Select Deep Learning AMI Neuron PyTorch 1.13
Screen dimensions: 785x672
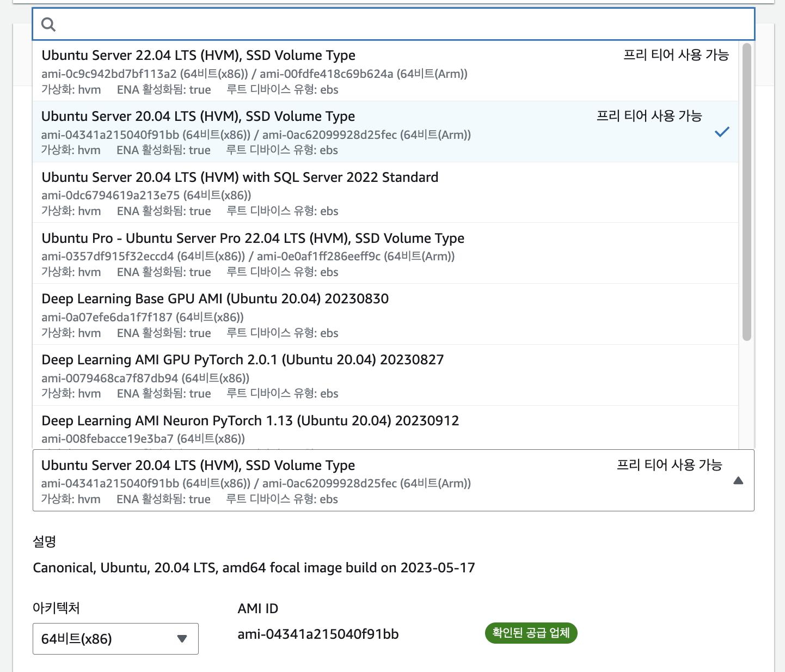pyautogui.click(x=385, y=428)
